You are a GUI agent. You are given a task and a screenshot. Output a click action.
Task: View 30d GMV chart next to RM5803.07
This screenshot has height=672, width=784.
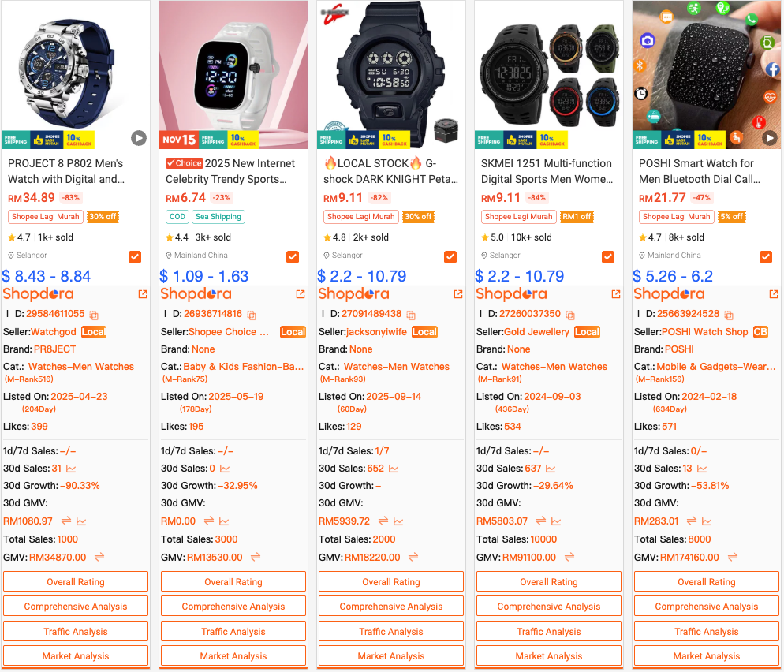coord(556,521)
